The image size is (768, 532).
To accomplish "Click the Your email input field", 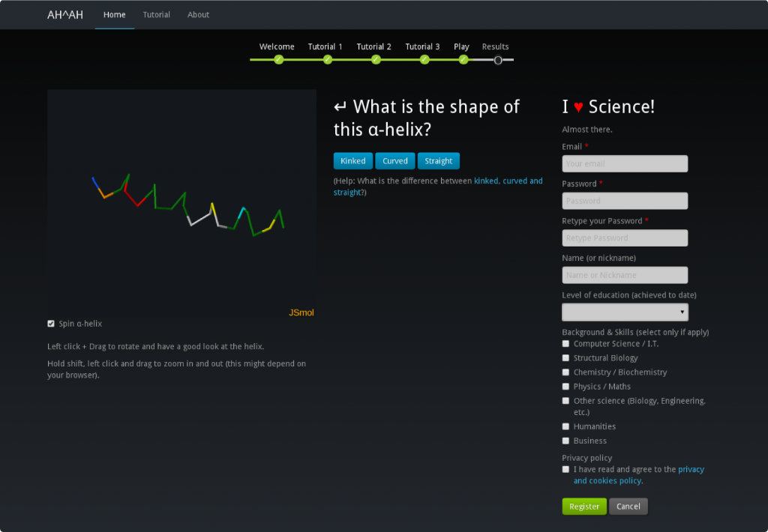I will (x=625, y=163).
